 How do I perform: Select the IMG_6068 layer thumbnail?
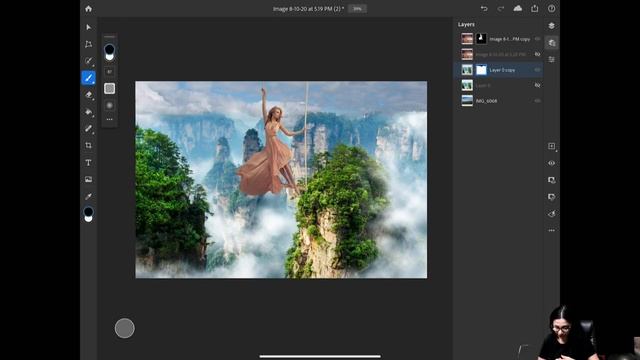[467, 101]
